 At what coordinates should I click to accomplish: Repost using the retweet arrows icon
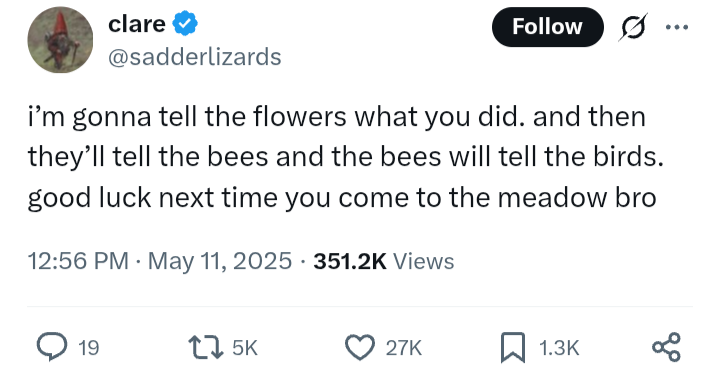point(206,348)
